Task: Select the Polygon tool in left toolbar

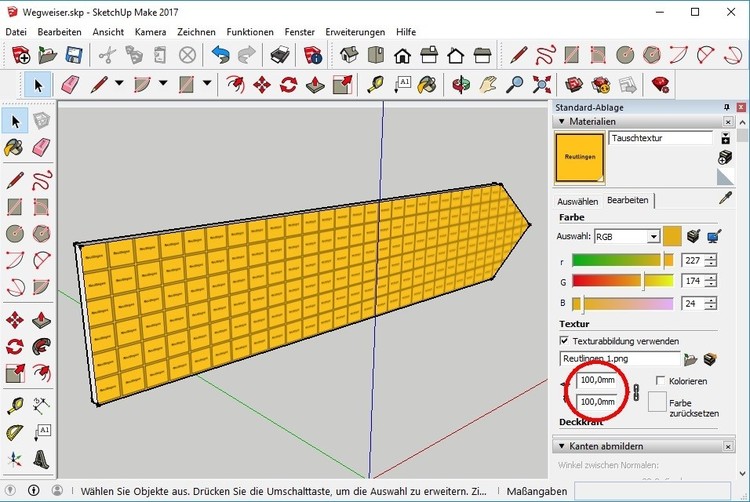Action: 42,234
